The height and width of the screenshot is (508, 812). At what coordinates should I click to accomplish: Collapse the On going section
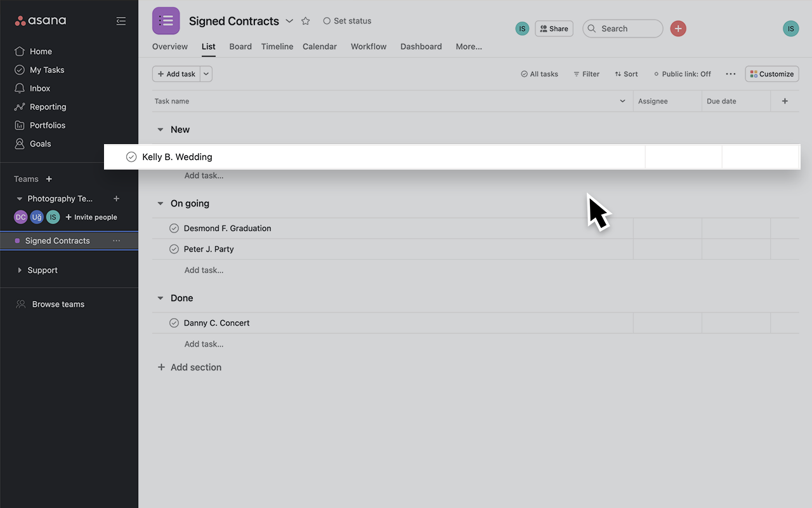(x=160, y=203)
